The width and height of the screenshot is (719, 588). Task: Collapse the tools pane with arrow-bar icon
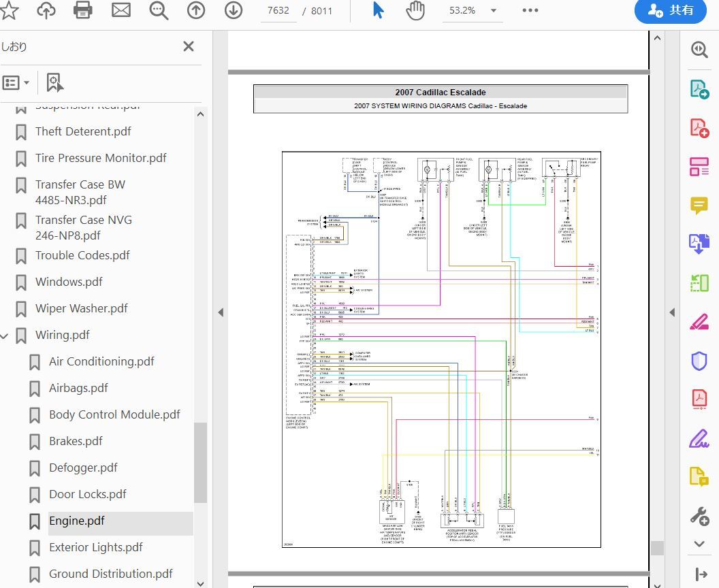701,574
